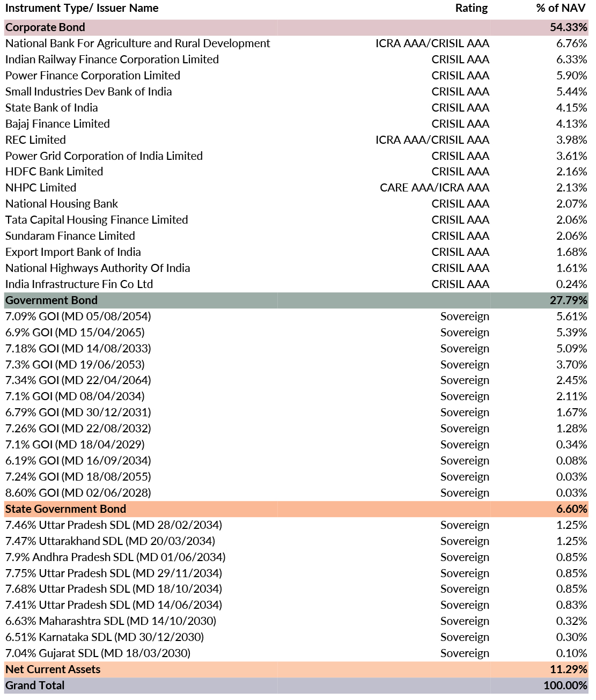Click the 7.09% GOI (MD 05/08/2054) entry
Screen dimensions: 596x700
point(78,316)
